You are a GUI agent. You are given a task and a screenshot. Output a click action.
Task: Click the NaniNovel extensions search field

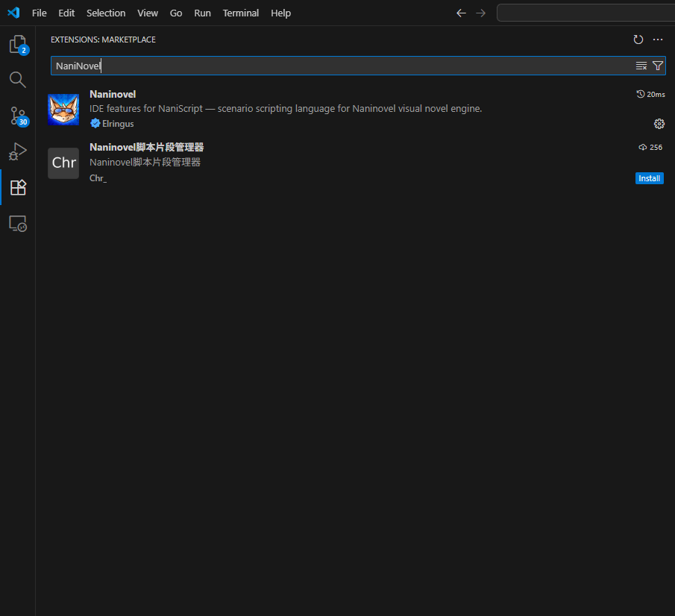[x=336, y=66]
